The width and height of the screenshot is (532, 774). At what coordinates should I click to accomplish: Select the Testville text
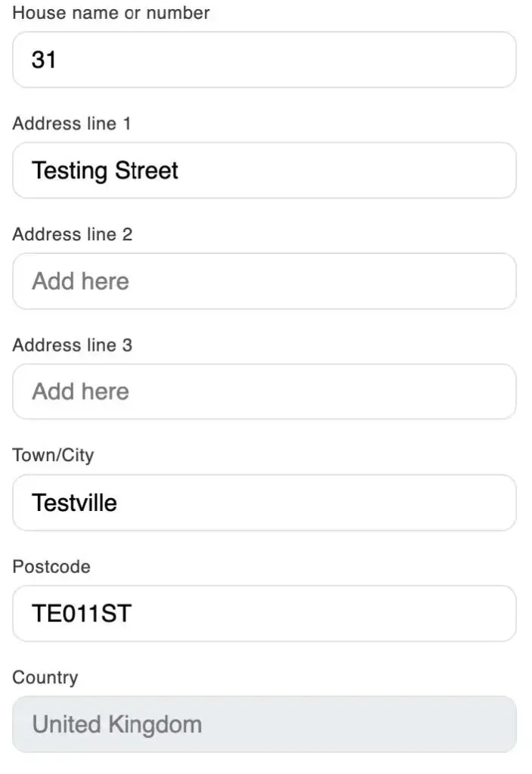73,502
